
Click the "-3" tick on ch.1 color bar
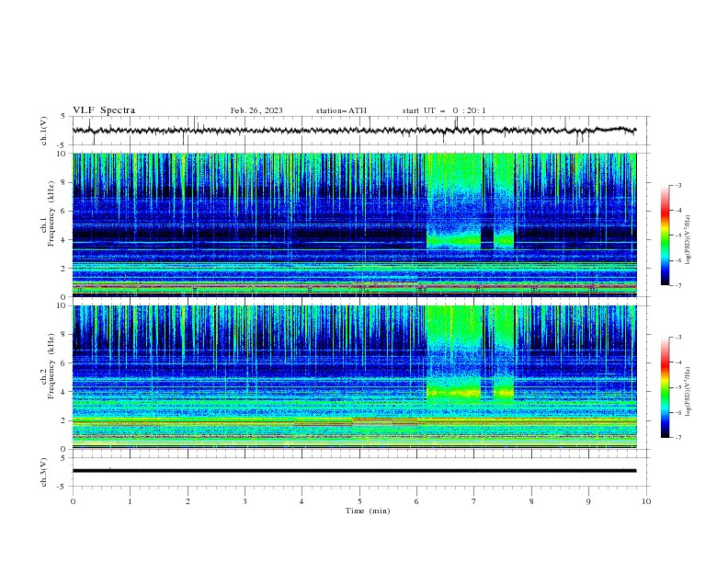678,185
